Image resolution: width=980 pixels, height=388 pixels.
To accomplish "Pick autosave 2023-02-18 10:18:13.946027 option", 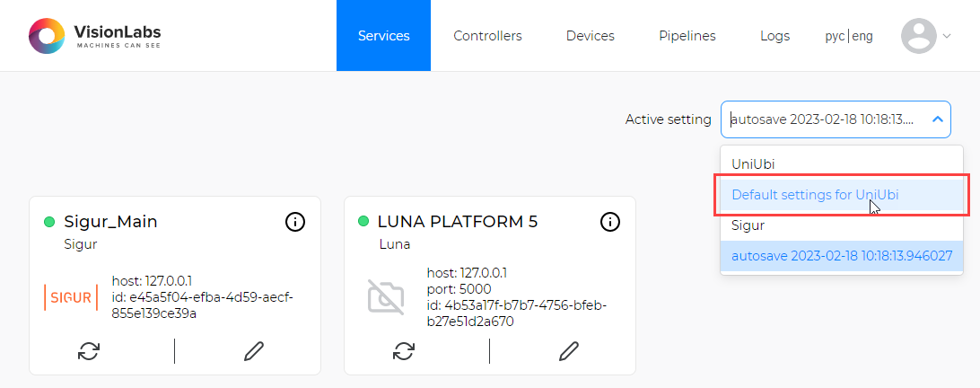I will click(841, 256).
